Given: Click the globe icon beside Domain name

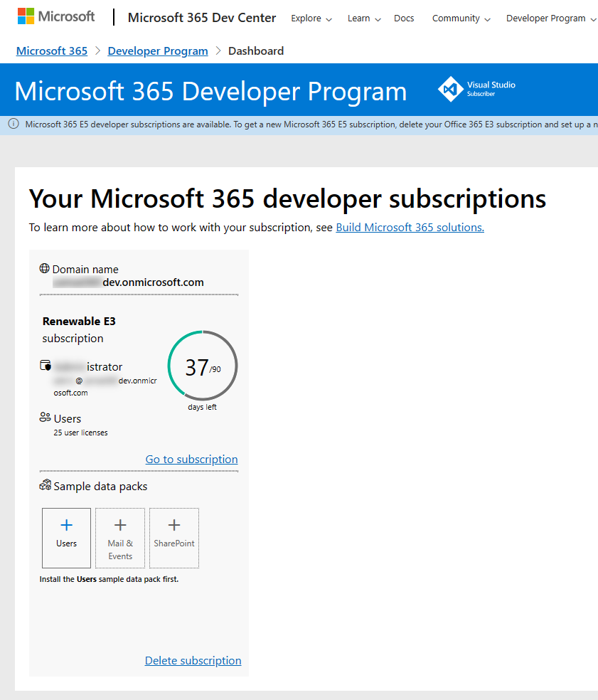Looking at the screenshot, I should point(45,269).
